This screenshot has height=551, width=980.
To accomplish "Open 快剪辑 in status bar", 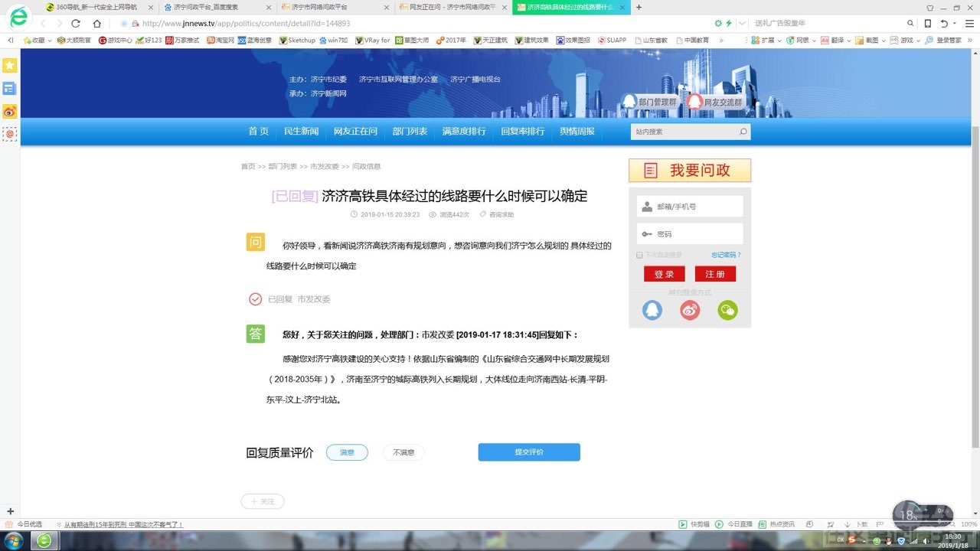I will click(694, 524).
